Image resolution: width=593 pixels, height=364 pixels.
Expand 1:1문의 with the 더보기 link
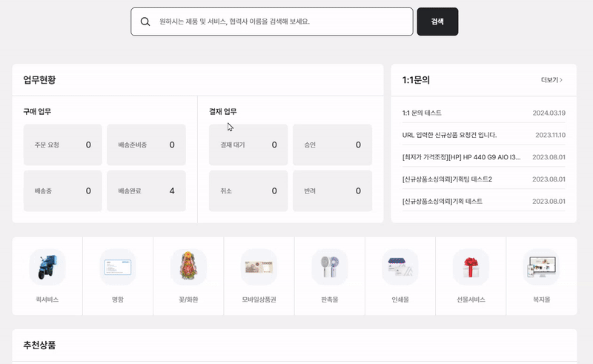tap(551, 80)
